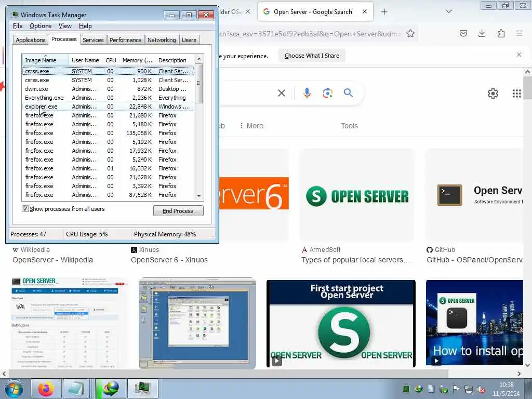
Task: Select the firefox.exe row using 87,628 K
Action: tap(108, 195)
